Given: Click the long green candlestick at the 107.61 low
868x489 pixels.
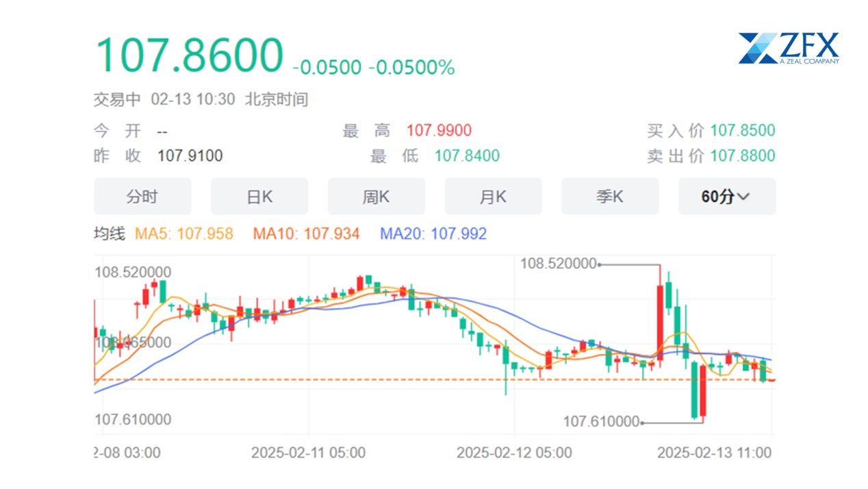Looking at the screenshot, I should coord(694,390).
